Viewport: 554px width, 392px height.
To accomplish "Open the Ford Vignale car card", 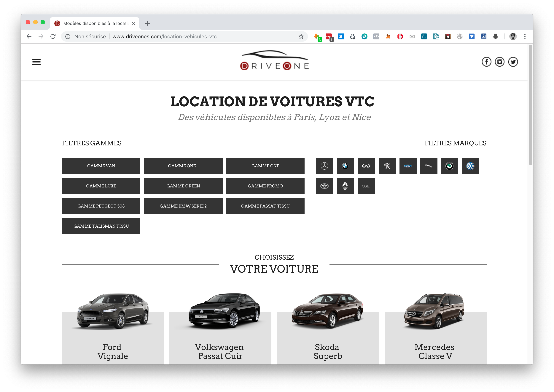I will [x=113, y=328].
